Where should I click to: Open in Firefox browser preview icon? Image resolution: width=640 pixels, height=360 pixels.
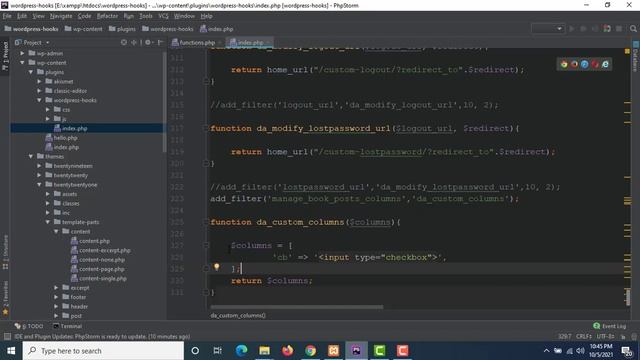point(574,64)
